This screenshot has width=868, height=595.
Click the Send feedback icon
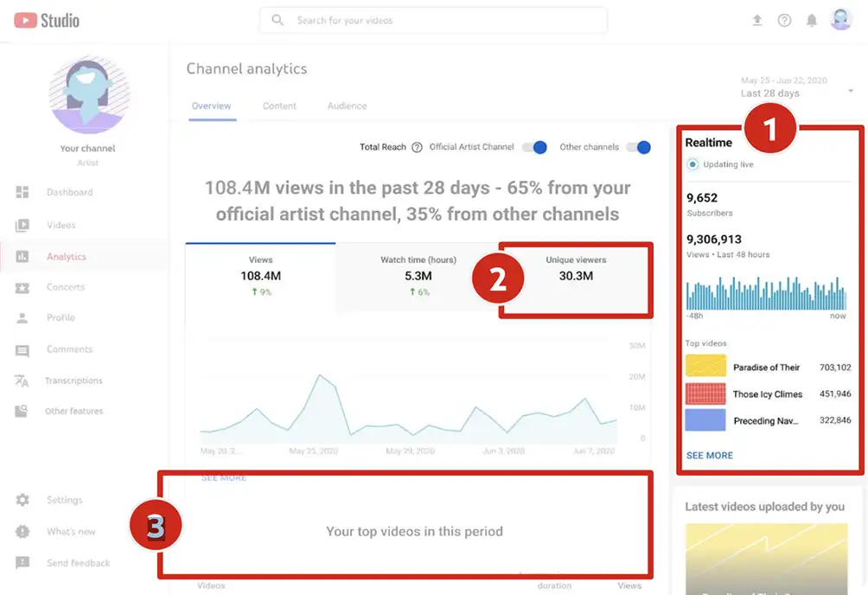click(x=22, y=563)
